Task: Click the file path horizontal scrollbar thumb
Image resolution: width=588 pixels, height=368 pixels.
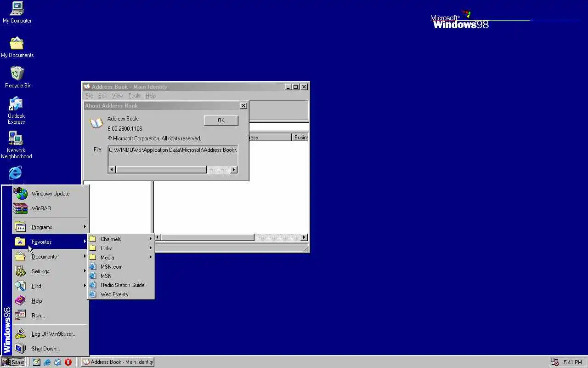Action: (161, 170)
